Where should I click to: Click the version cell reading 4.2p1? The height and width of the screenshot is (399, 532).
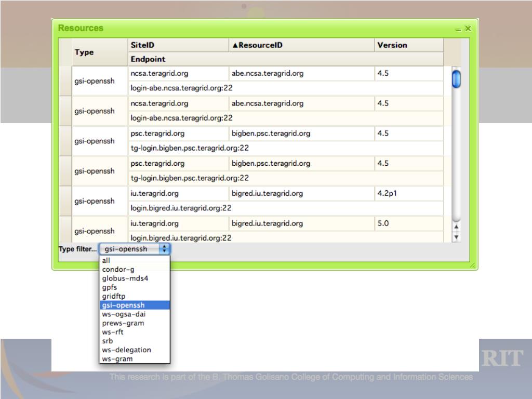[409, 193]
